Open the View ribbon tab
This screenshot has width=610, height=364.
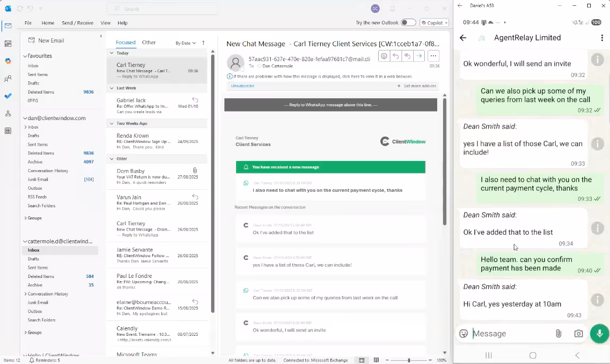105,23
